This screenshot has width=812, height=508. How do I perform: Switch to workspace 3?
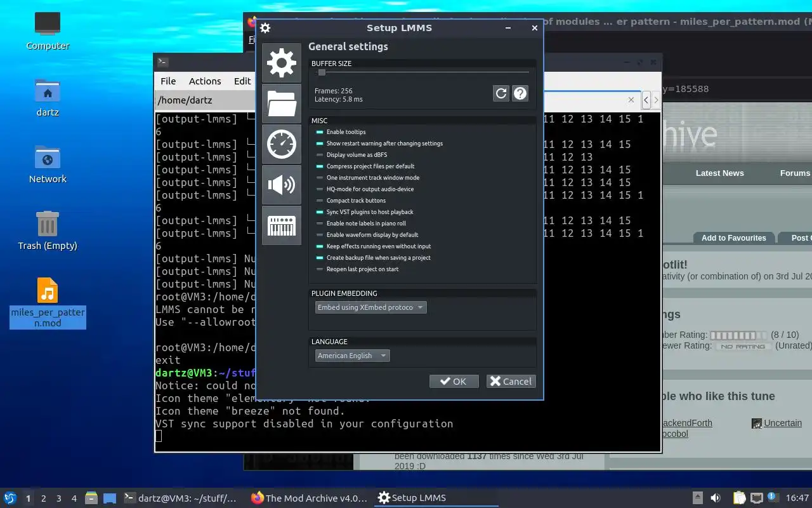[59, 498]
